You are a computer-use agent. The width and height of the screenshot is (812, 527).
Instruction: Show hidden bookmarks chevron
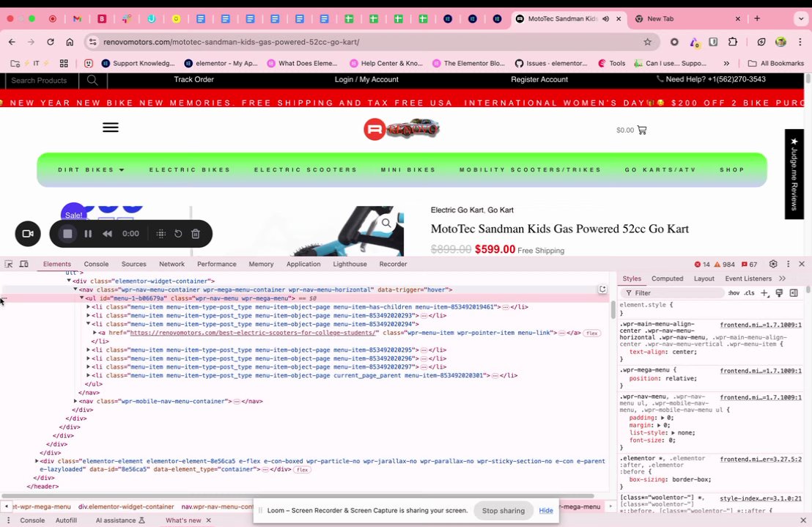(726, 63)
